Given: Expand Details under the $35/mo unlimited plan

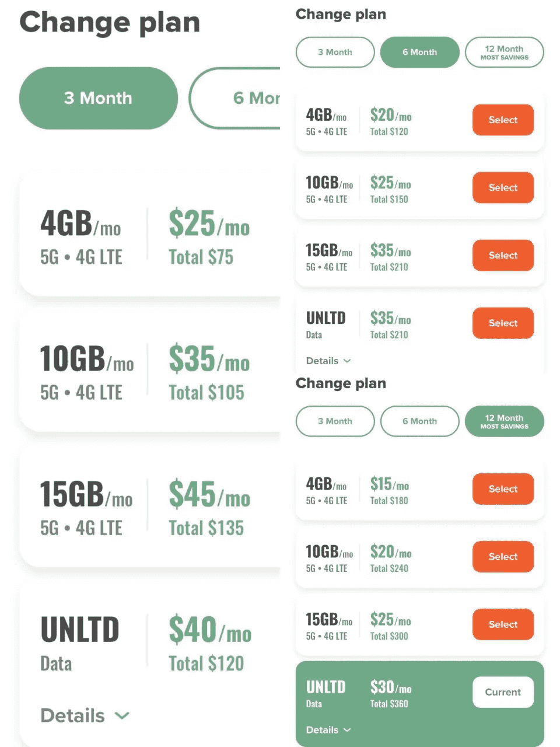Looking at the screenshot, I should [x=328, y=361].
